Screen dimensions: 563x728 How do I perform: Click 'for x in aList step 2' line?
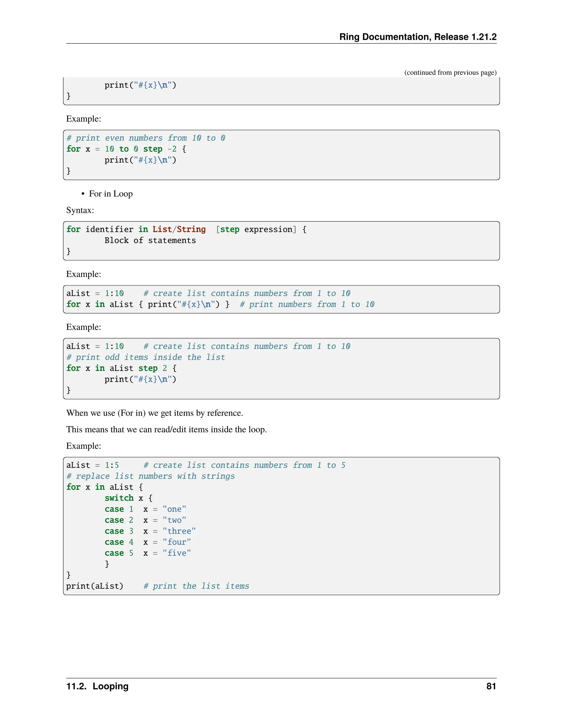tap(122, 368)
